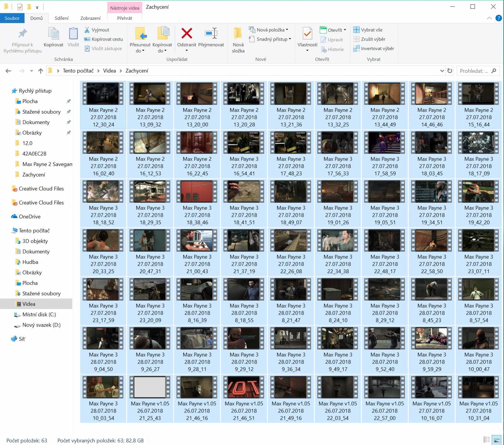Open address bar history dropdown
The image size is (504, 445).
pos(442,71)
